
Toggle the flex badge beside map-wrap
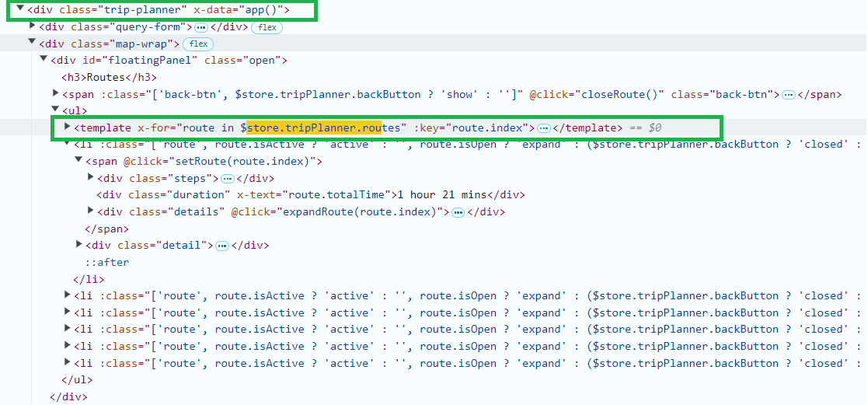click(198, 44)
